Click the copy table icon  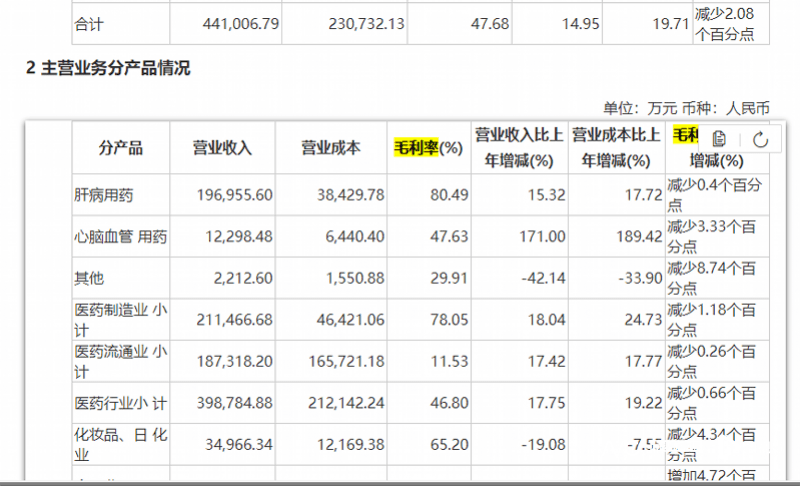[x=719, y=139]
